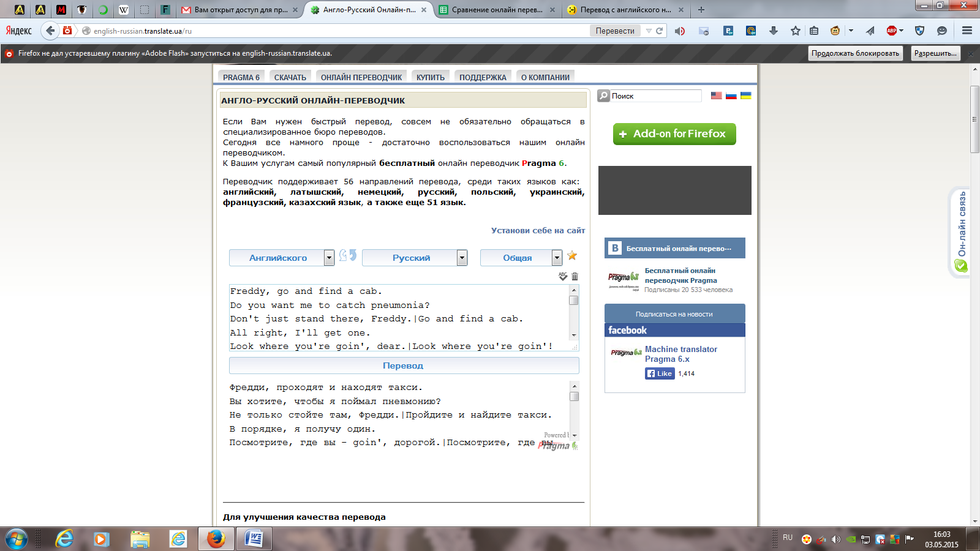Expand the Общая topic dropdown
The image size is (980, 551).
pyautogui.click(x=557, y=258)
